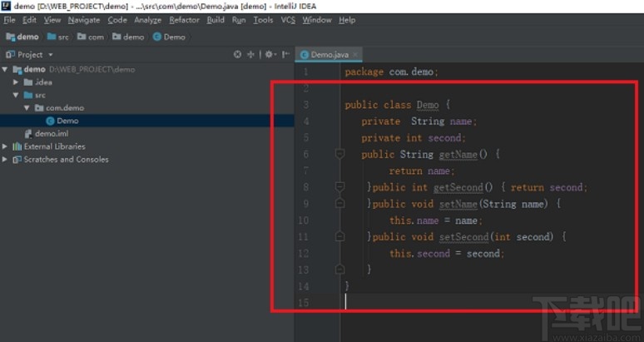The width and height of the screenshot is (644, 342).
Task: Open the Refactor menu
Action: click(x=184, y=20)
